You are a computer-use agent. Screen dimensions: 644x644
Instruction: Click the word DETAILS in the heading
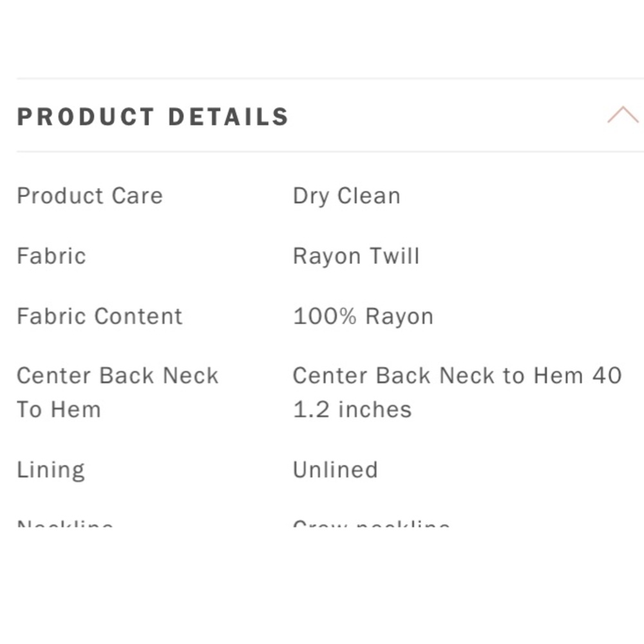(x=229, y=117)
